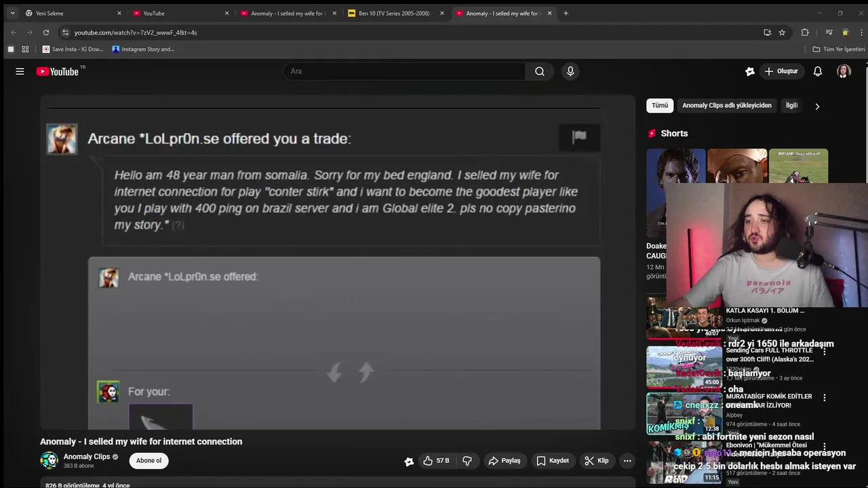The height and width of the screenshot is (488, 868).
Task: Open the Tüm Yer İşaretleri bookmarks folder
Action: point(839,49)
